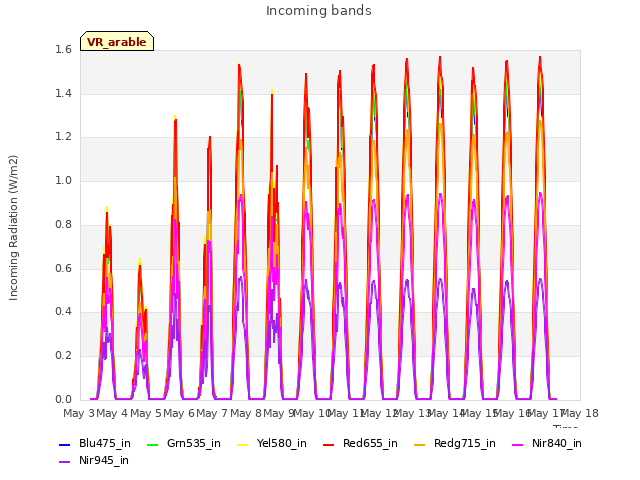Screen dimensions: 640x480
Task: Click the 1.2 y-axis tick label
Action: (x=63, y=137)
